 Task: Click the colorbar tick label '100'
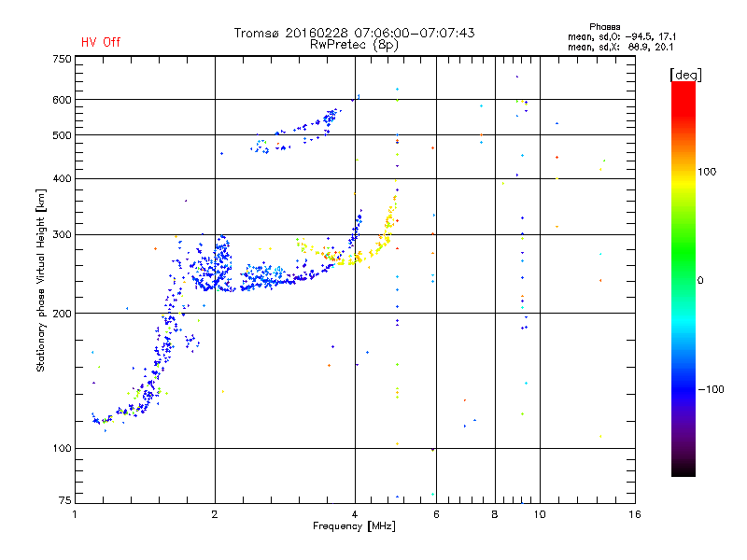click(x=707, y=172)
